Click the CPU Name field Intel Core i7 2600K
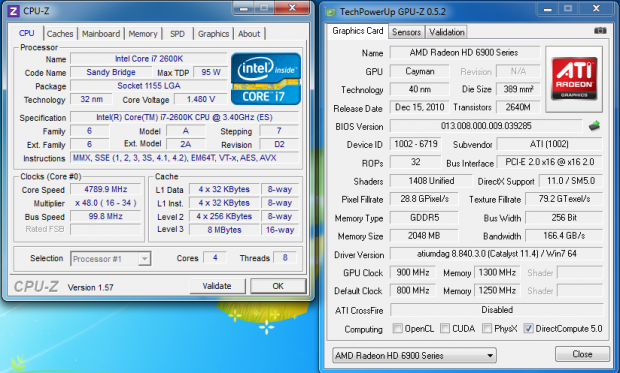Screen dimensions: 620x373 point(149,59)
